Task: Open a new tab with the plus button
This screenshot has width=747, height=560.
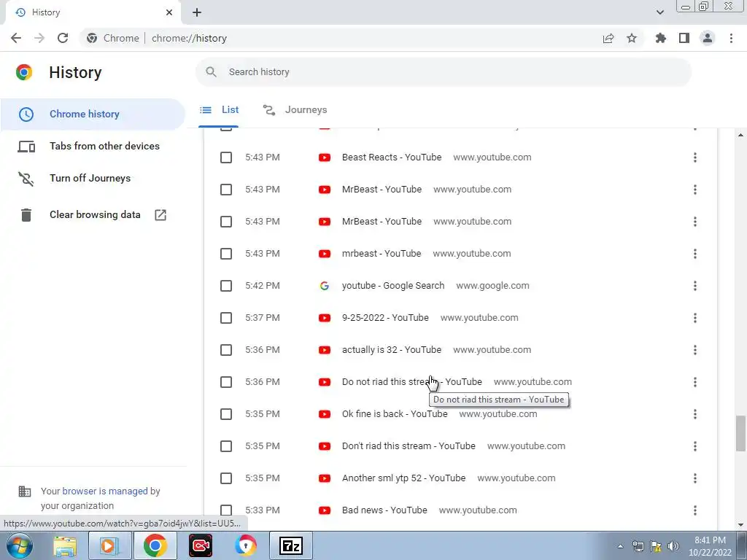Action: pyautogui.click(x=197, y=12)
